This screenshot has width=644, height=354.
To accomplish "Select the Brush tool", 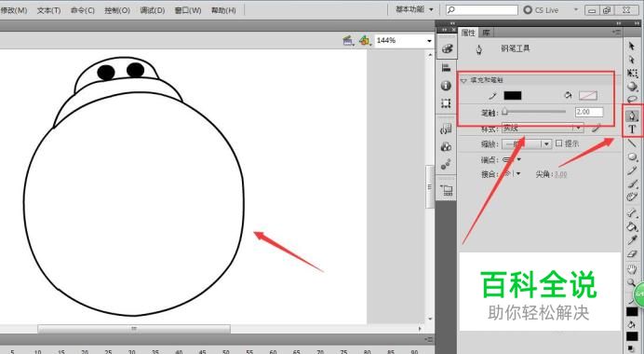I will tap(632, 184).
